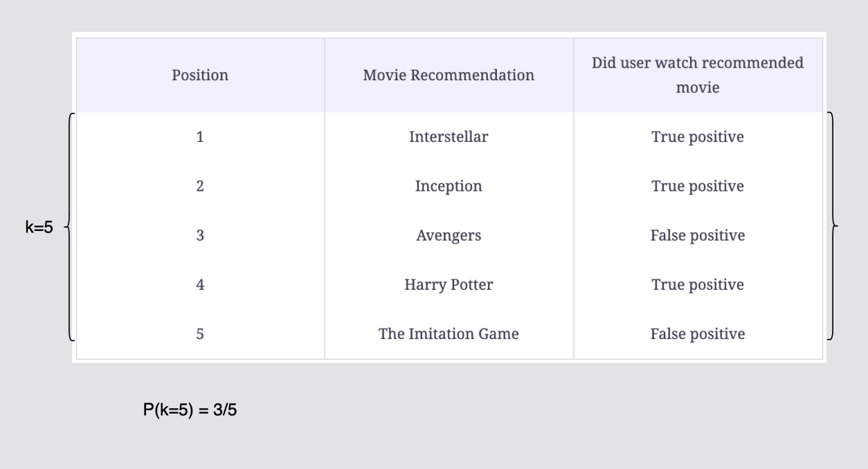Click position number 2 cell
This screenshot has height=469, width=868.
coord(200,186)
